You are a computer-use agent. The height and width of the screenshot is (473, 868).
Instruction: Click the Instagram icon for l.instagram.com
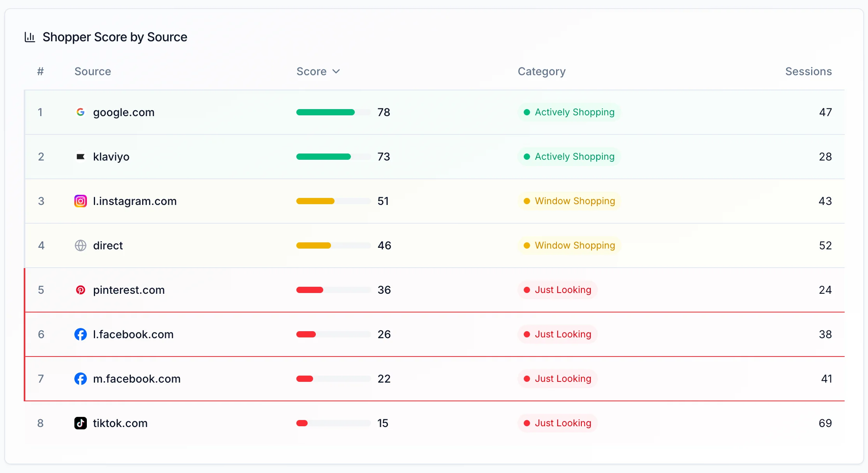[81, 201]
